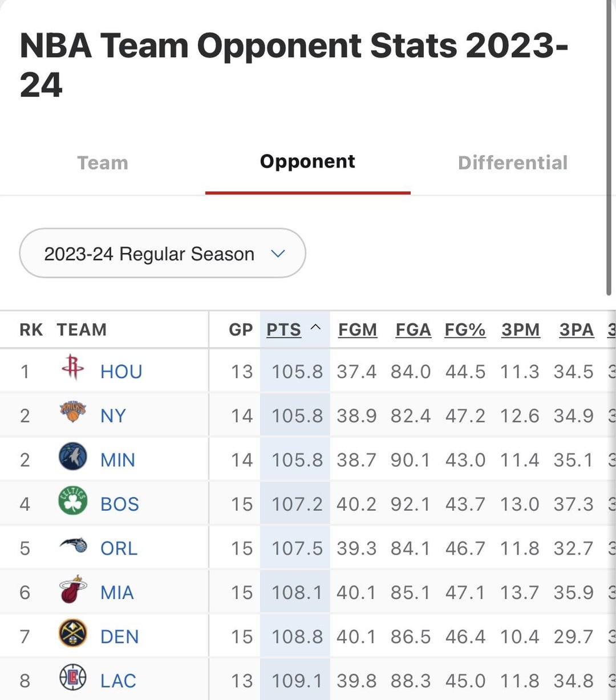616x700 pixels.
Task: Click the New York Knicks logo
Action: click(x=72, y=412)
